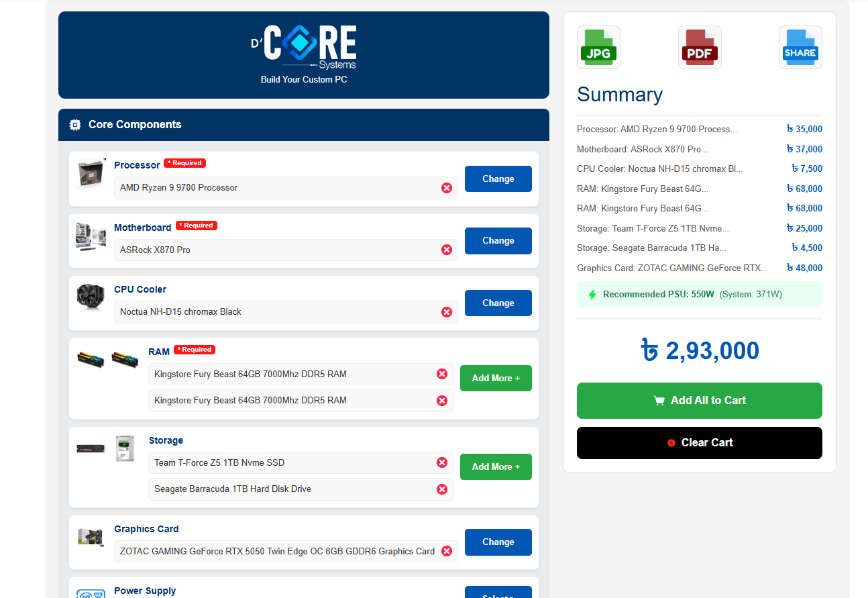Click the Core Components section header
The width and height of the screenshot is (868, 598).
pyautogui.click(x=304, y=125)
